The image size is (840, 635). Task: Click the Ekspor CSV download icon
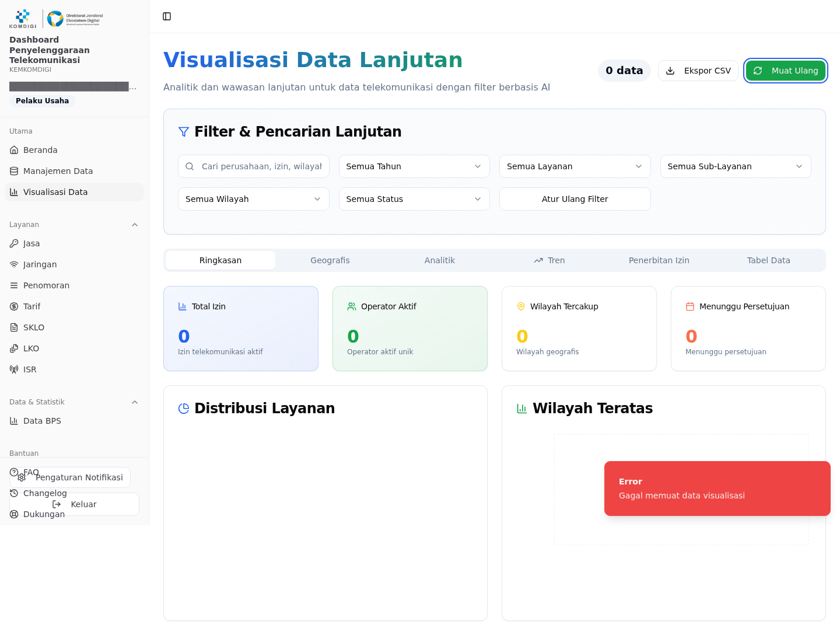coord(671,71)
